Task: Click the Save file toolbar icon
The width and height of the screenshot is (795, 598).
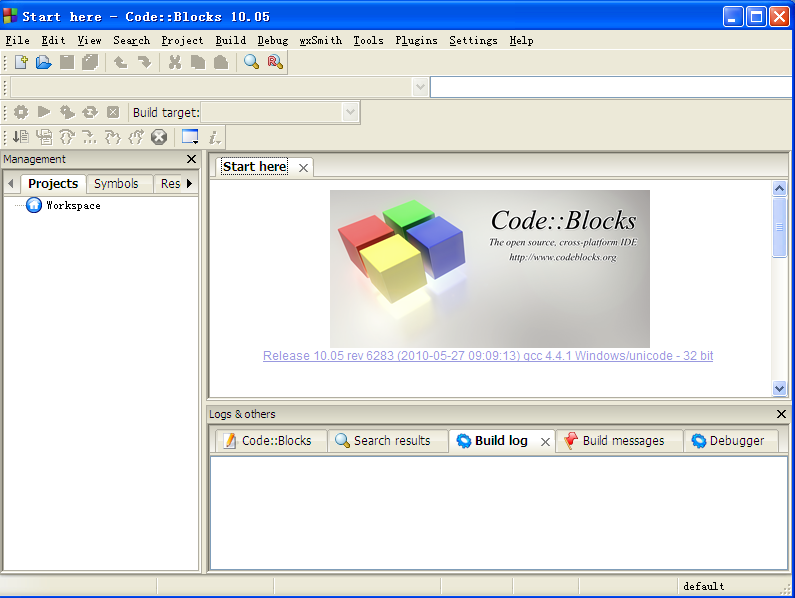Action: tap(67, 62)
